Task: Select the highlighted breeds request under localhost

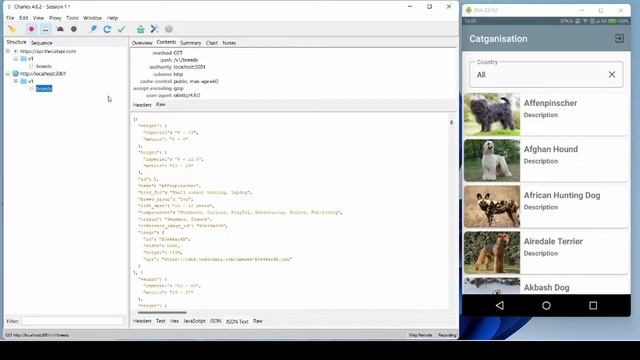Action: [x=44, y=89]
